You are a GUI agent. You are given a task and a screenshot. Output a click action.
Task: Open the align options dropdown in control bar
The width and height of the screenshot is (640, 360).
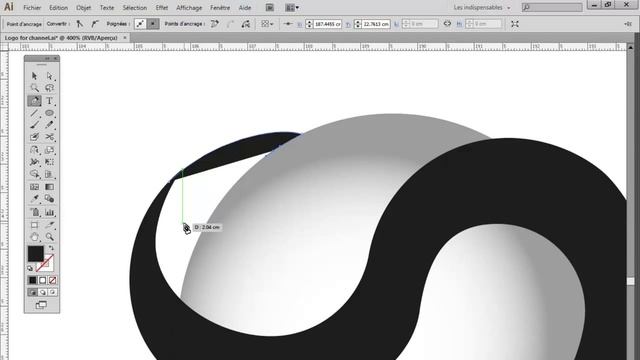pos(267,24)
